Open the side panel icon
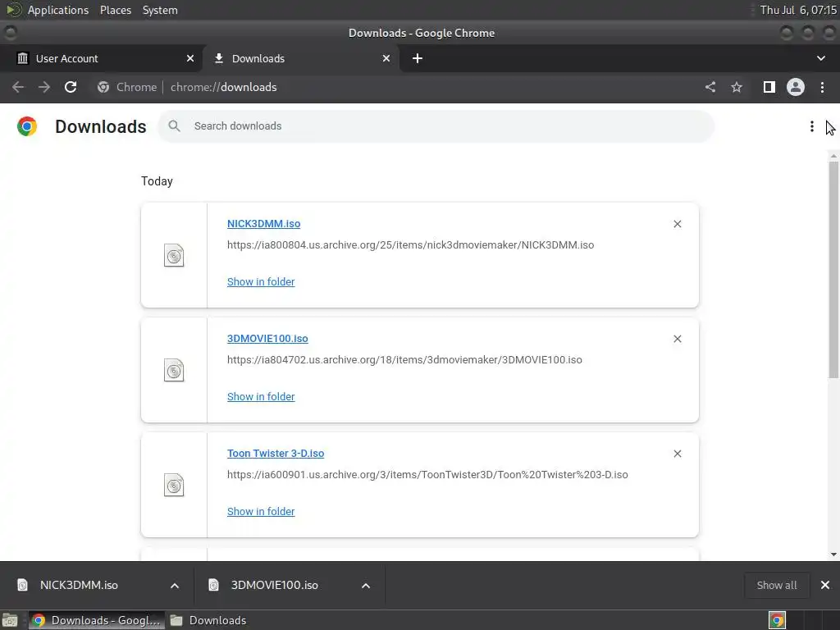Image resolution: width=840 pixels, height=630 pixels. pyautogui.click(x=769, y=87)
